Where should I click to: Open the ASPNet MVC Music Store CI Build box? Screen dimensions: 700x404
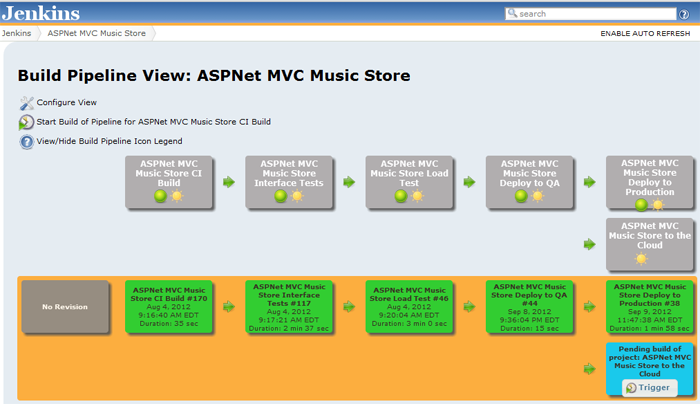pyautogui.click(x=169, y=182)
